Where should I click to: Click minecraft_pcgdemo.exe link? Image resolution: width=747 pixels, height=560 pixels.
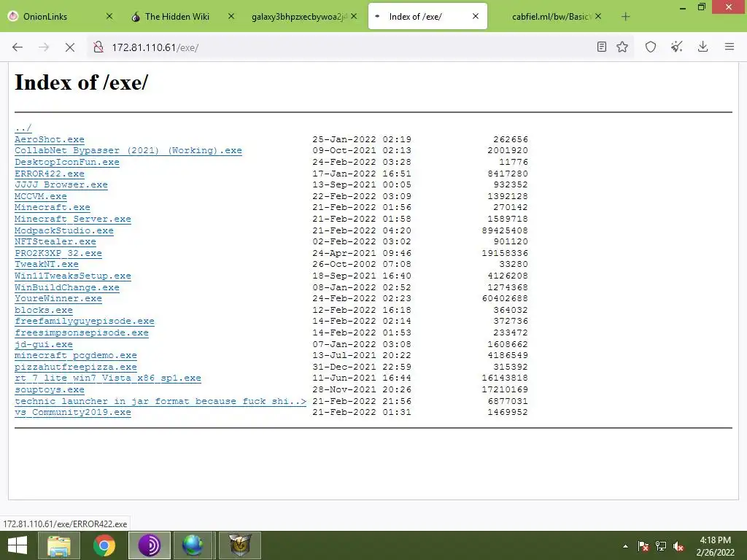coord(76,355)
